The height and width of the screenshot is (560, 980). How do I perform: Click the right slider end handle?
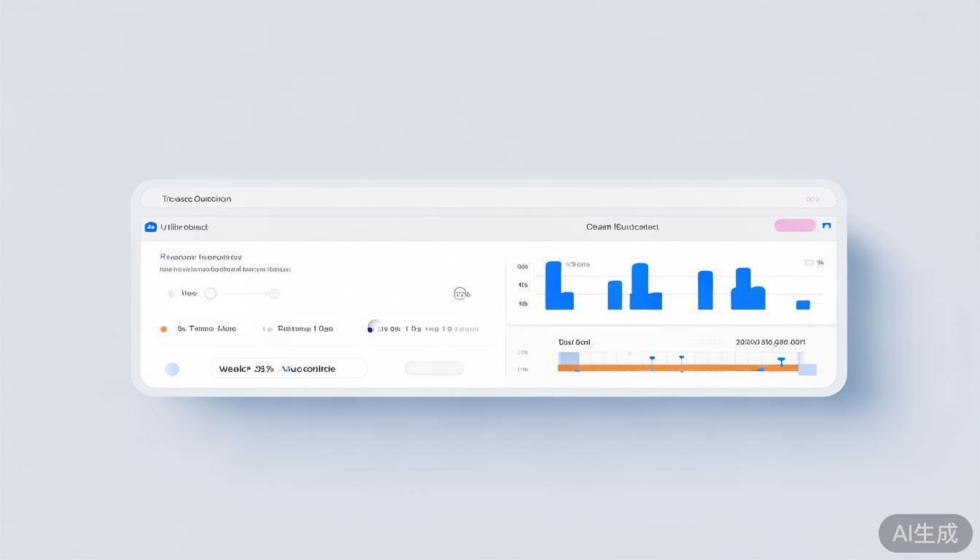pos(274,294)
